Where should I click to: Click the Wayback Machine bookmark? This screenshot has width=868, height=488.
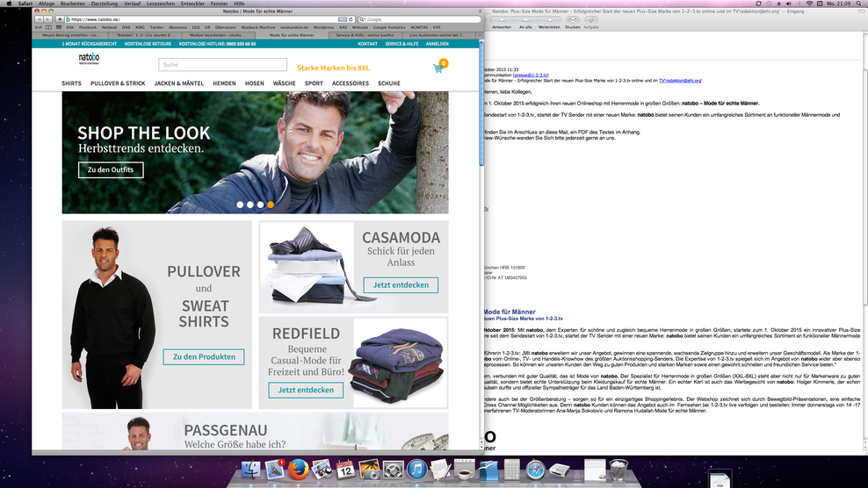258,27
